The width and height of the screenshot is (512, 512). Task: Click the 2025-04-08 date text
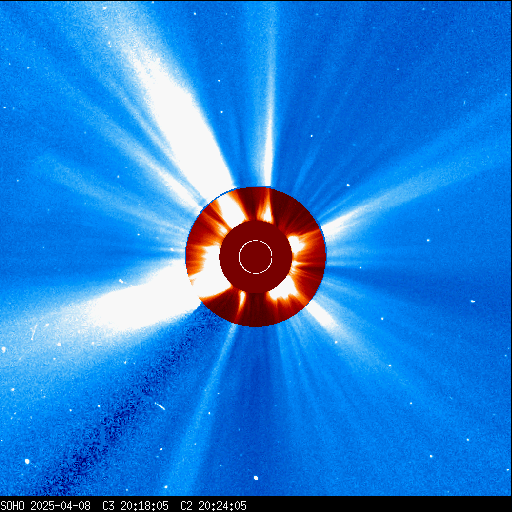pos(61,506)
